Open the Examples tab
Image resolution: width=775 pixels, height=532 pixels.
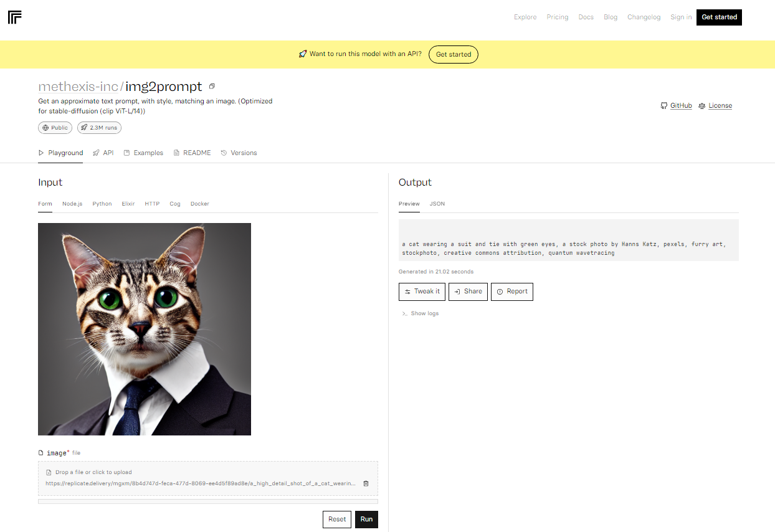click(x=143, y=153)
